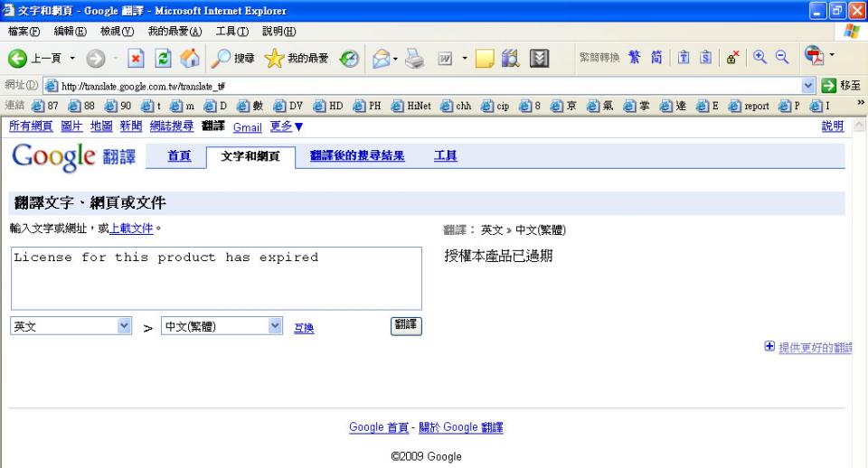Convert to Simplified Chinese 简 icon
Screen dimensions: 868x468
(656, 57)
